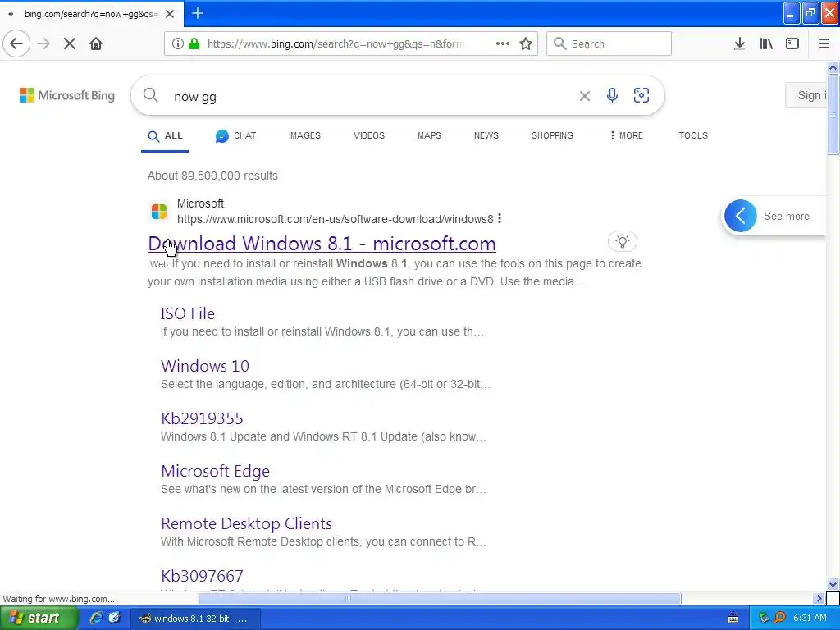The width and height of the screenshot is (840, 630).
Task: Open the Kb2919355 sublink
Action: 202,418
